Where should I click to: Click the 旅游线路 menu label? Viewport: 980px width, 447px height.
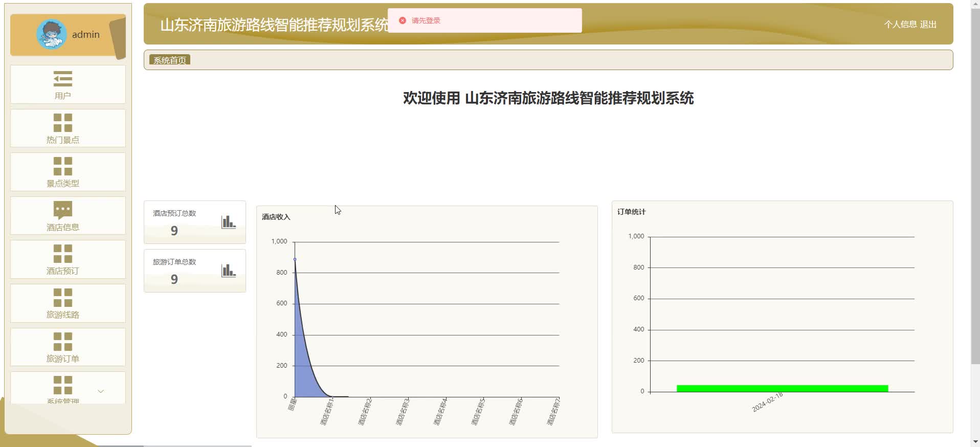[63, 315]
